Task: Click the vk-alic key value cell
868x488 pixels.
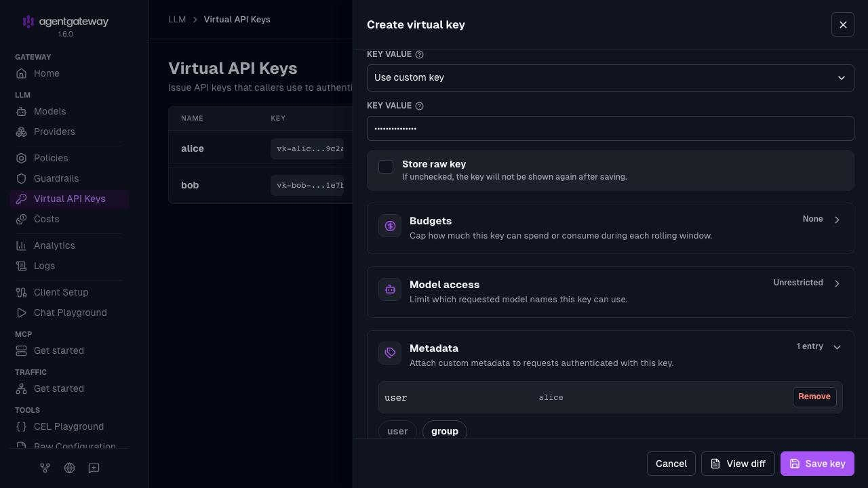Action: 307,148
